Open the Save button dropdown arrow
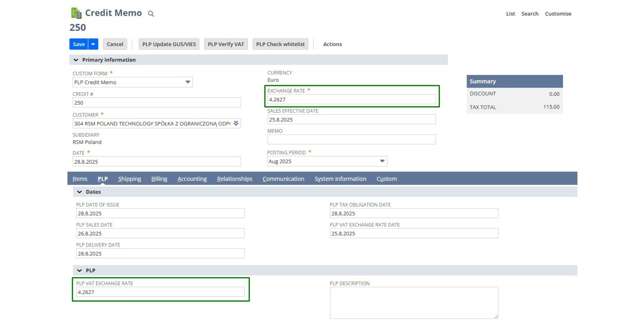Image resolution: width=644 pixels, height=322 pixels. 93,44
